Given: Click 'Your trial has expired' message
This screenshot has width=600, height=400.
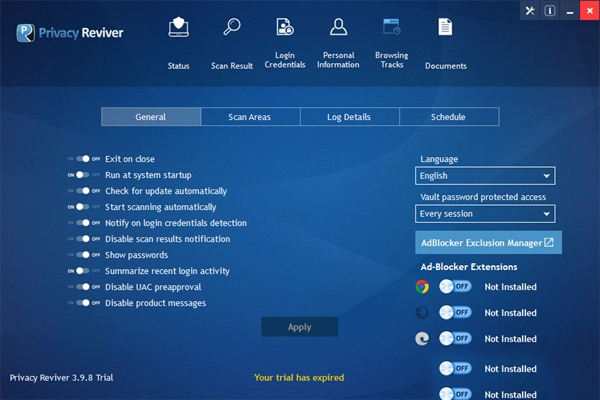Looking at the screenshot, I should tap(299, 378).
